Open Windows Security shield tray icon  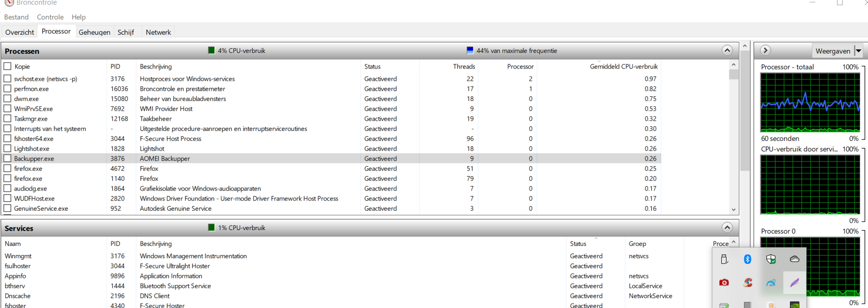[771, 259]
